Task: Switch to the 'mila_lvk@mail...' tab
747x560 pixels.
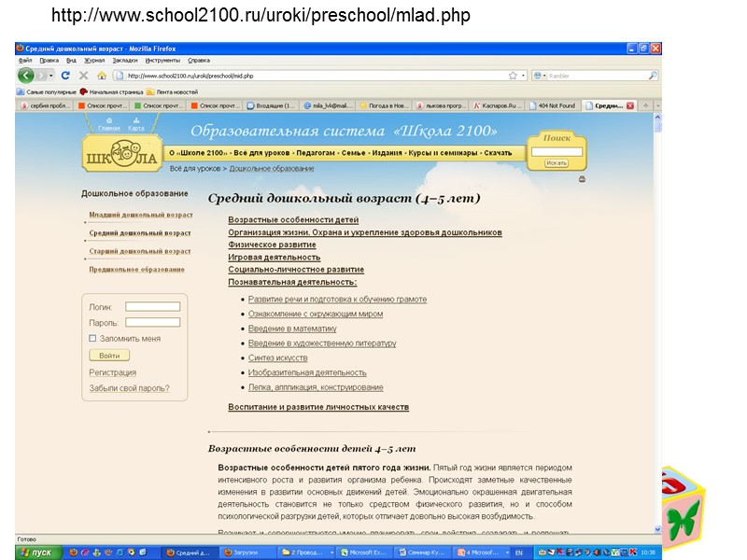Action: (x=328, y=105)
